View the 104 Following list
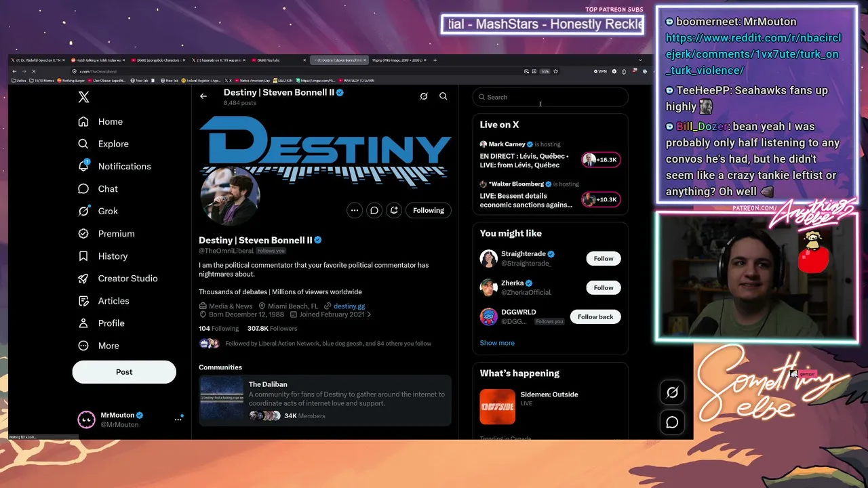The width and height of the screenshot is (868, 488). (218, 328)
